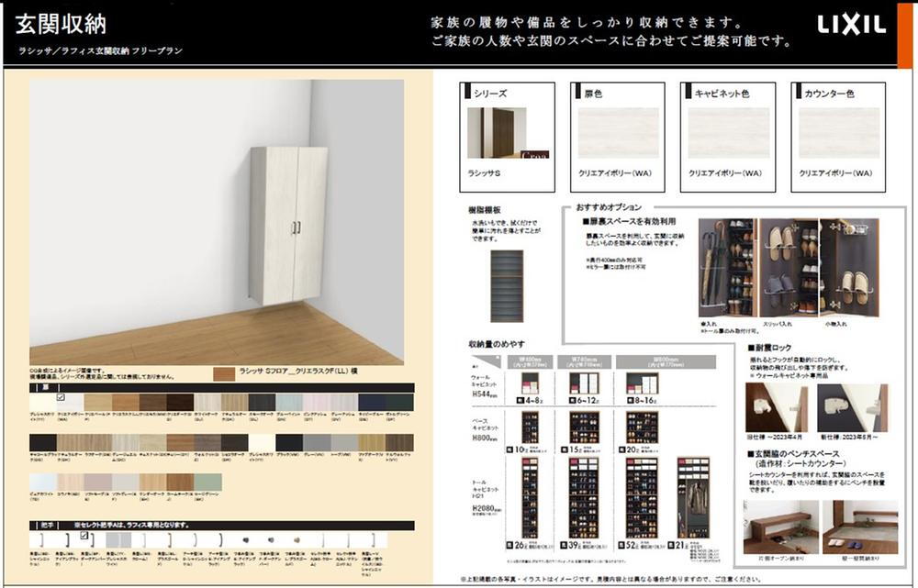Choose the チャコールブラック swatch
Viewport: 918px width, 588px height.
tap(43, 443)
